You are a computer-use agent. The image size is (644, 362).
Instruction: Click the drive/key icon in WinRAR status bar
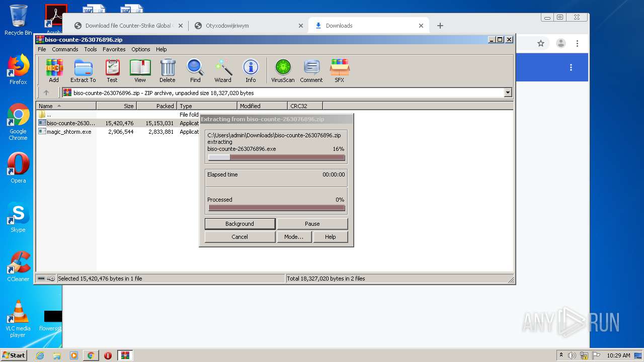(46, 279)
